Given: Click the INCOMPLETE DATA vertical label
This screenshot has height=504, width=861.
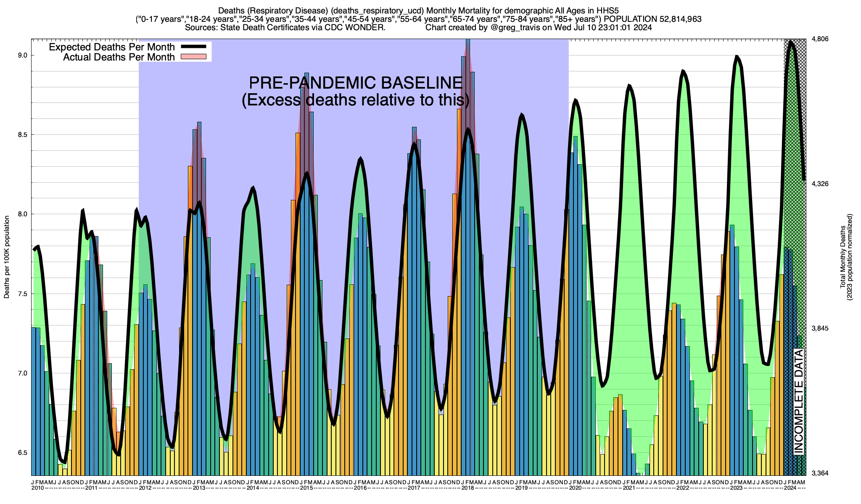Looking at the screenshot, I should click(799, 401).
